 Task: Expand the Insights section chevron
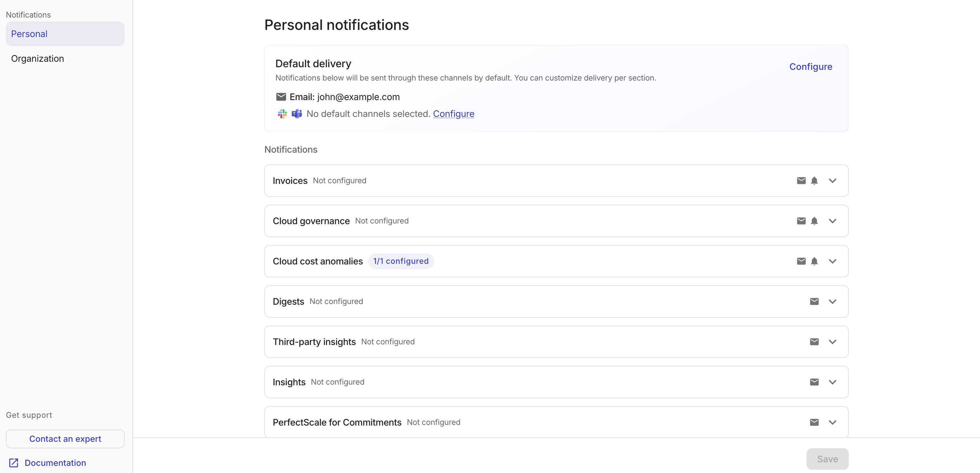[832, 382]
